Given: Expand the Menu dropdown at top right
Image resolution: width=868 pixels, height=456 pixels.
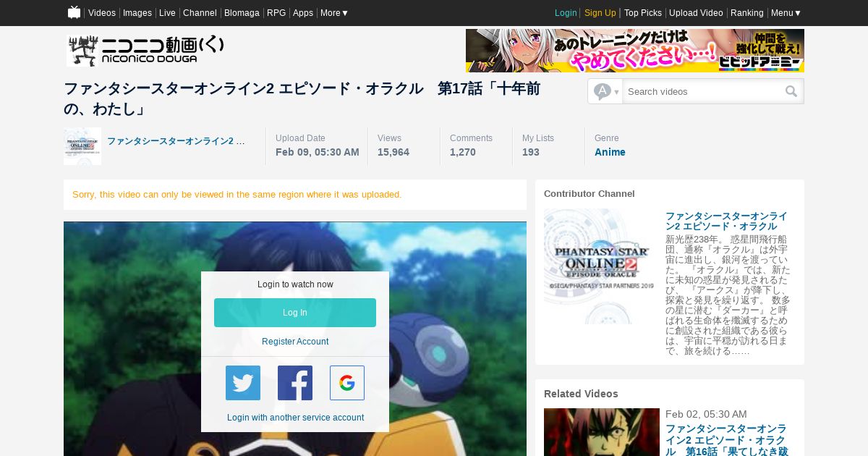Looking at the screenshot, I should point(786,13).
